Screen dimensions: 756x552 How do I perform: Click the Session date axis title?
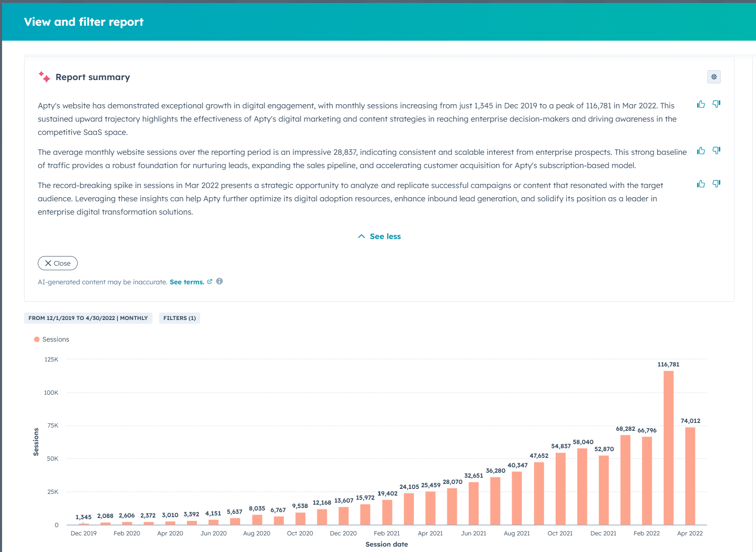pos(387,544)
